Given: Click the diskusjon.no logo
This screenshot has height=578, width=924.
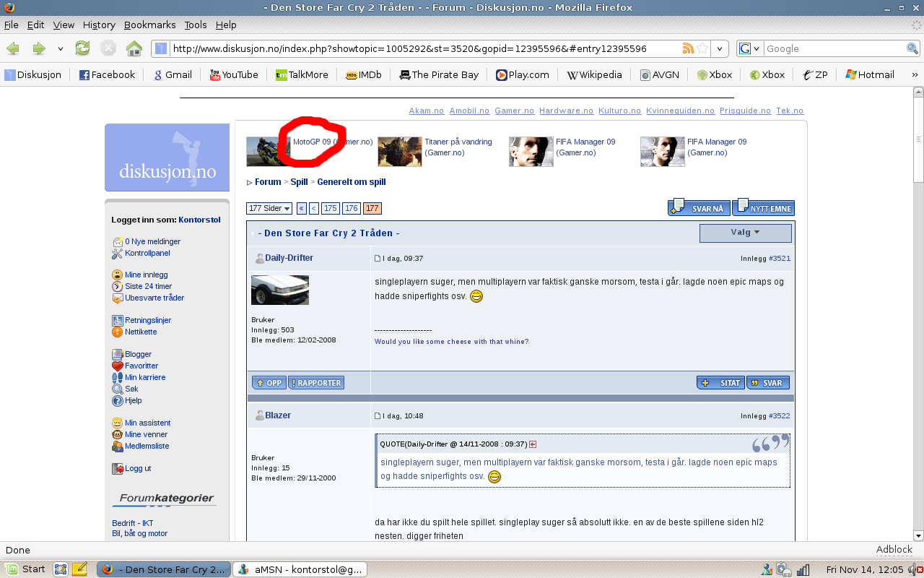Looking at the screenshot, I should [167, 158].
